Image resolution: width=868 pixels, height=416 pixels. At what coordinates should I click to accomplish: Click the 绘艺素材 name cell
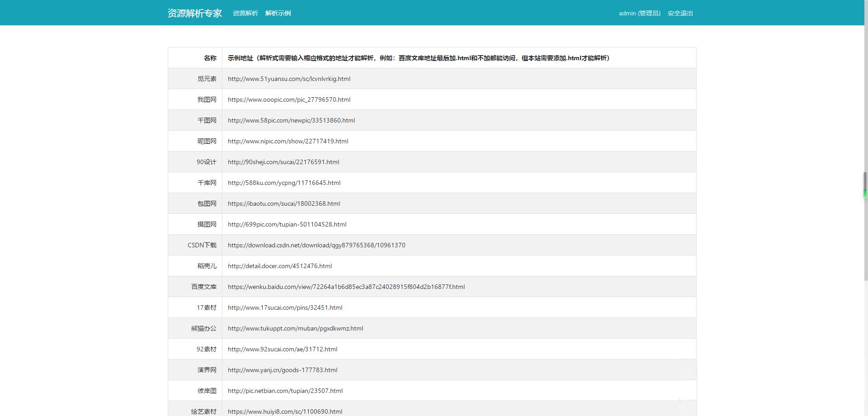(195, 409)
